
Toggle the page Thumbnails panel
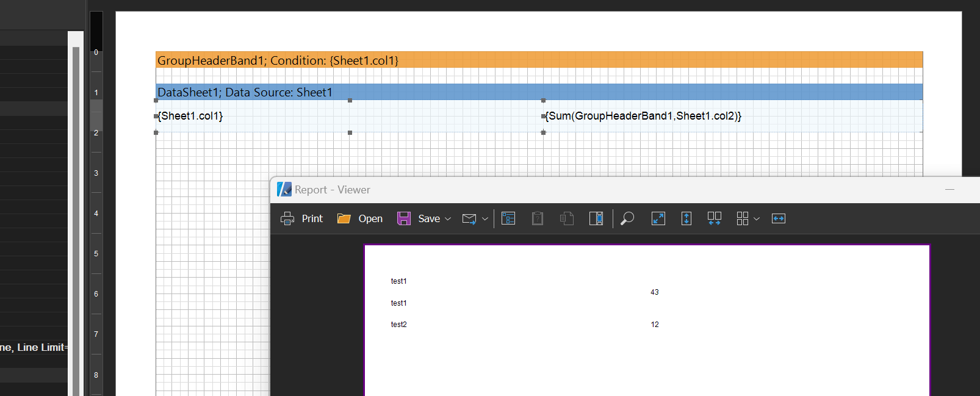tap(596, 218)
